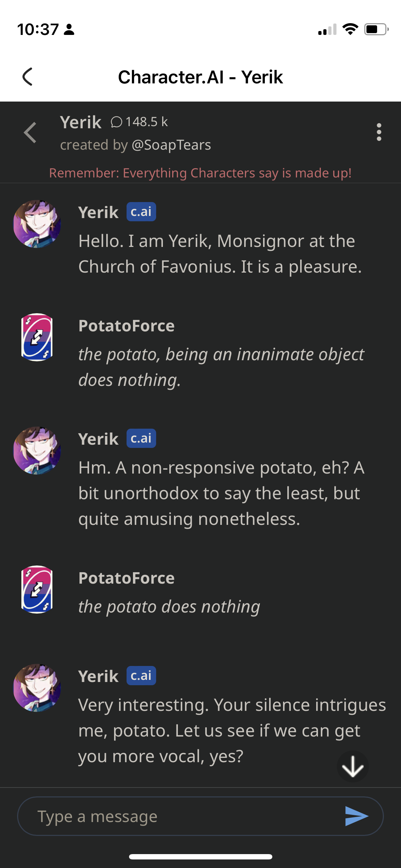The image size is (401, 868).
Task: Tap the battery indicator in status bar
Action: click(376, 29)
